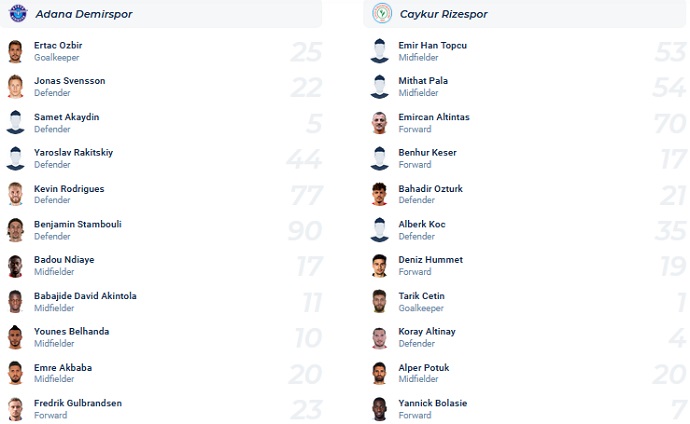Click Alberk Koc's placeholder avatar icon
Viewport: 690px width, 424px height.
pyautogui.click(x=379, y=230)
